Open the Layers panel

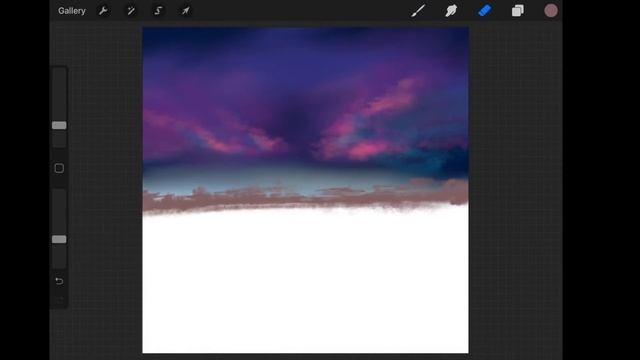point(518,11)
